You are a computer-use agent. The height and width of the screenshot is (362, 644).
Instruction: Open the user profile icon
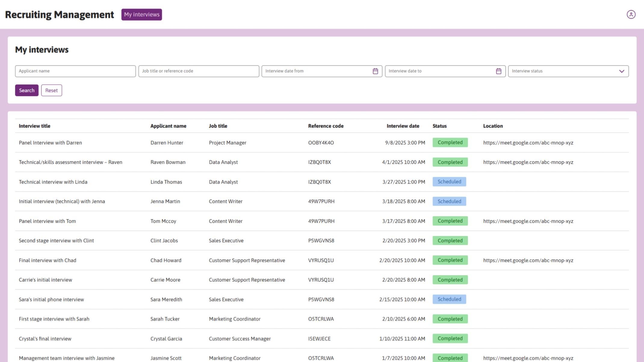631,14
